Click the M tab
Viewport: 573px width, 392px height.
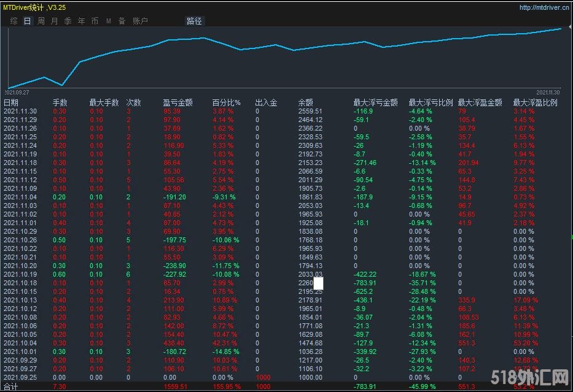109,21
